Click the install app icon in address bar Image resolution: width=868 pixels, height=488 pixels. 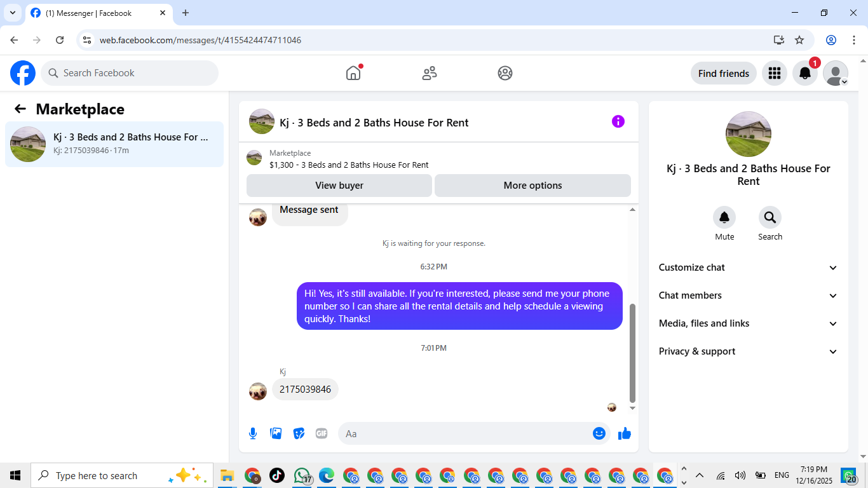pyautogui.click(x=779, y=40)
